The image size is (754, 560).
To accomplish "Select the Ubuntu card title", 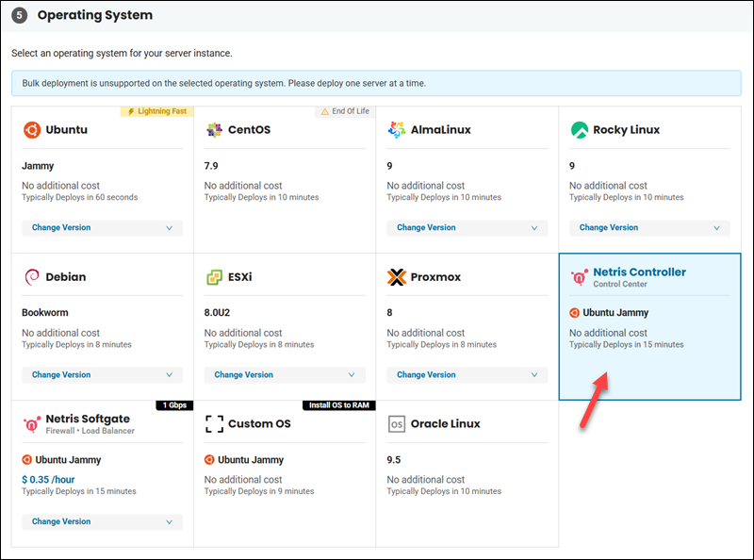I will point(66,130).
